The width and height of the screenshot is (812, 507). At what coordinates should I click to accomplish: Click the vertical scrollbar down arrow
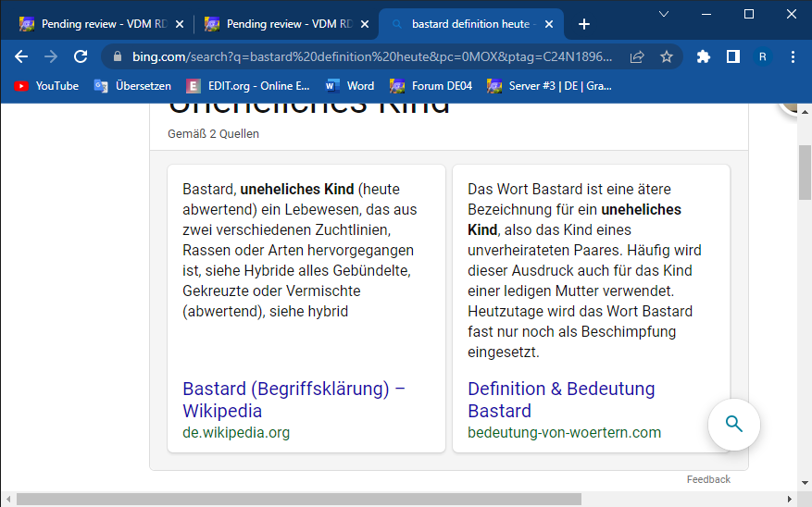coord(805,483)
